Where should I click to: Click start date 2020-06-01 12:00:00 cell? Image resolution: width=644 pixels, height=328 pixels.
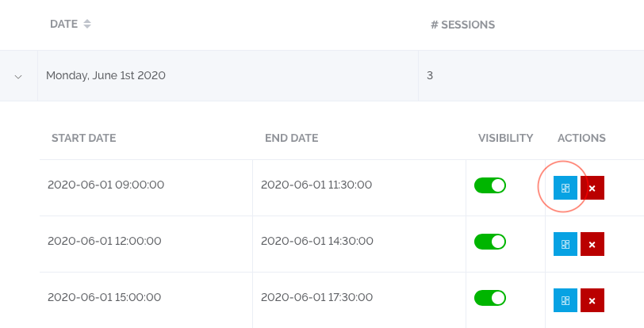[104, 242]
